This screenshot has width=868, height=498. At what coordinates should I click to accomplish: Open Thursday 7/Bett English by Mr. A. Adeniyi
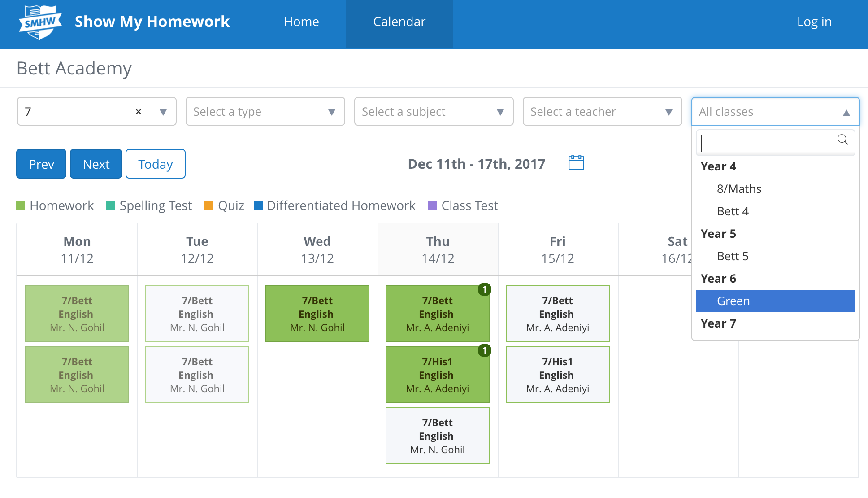click(x=438, y=314)
